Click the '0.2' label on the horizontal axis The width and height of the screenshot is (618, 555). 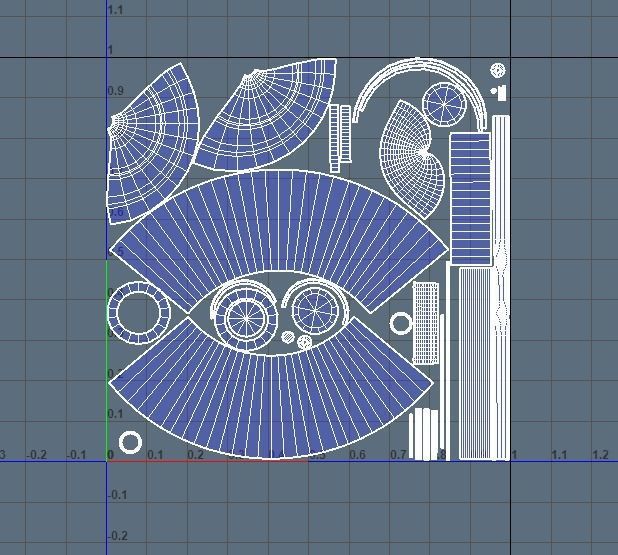pos(195,454)
